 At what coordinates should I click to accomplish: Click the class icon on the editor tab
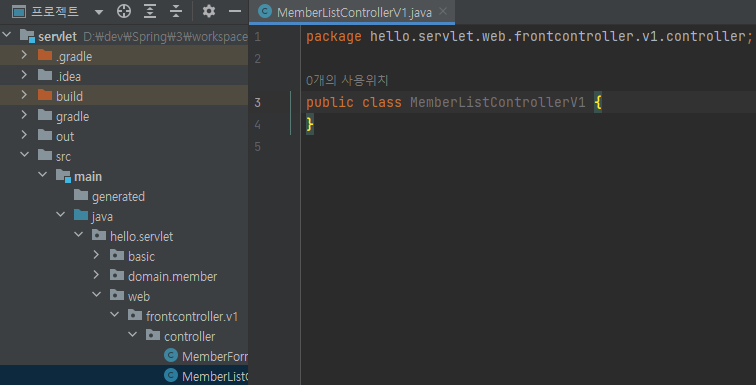click(x=265, y=12)
